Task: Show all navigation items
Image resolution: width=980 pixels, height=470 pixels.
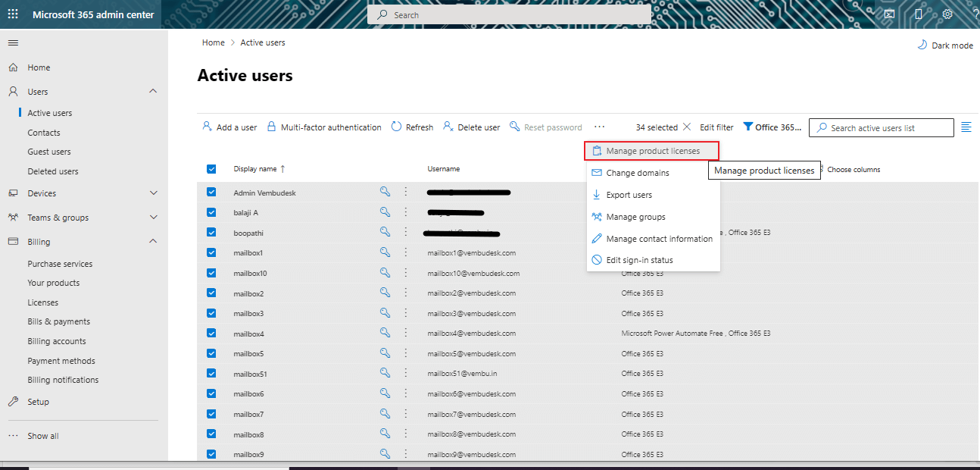Action: [x=43, y=436]
